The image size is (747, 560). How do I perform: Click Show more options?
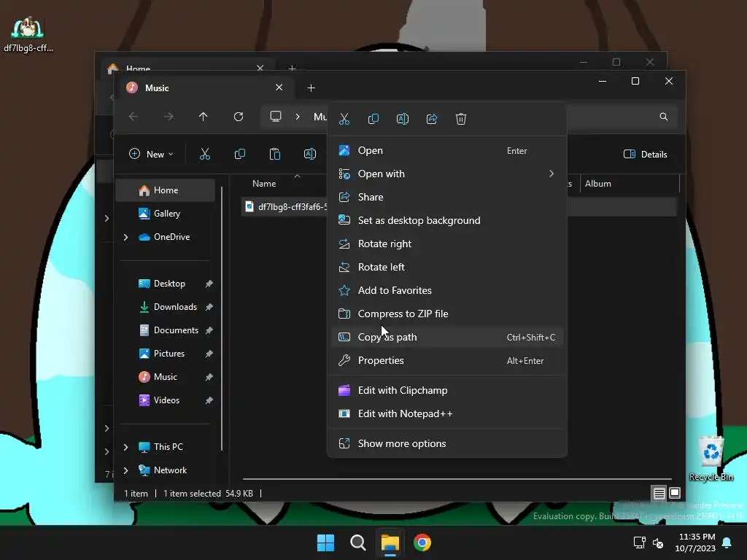tap(446, 444)
